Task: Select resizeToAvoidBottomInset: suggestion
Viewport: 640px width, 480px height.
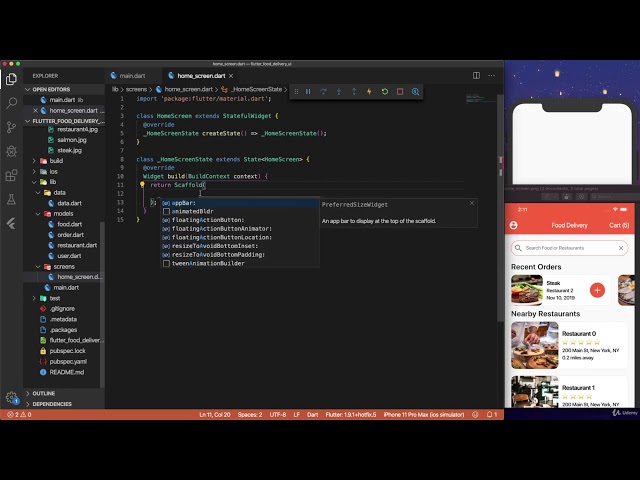Action: coord(240,246)
